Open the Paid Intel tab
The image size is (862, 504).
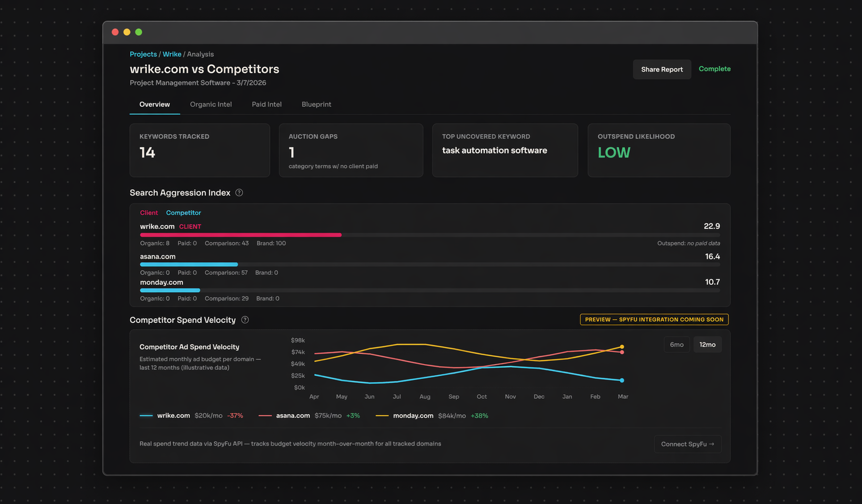coord(266,104)
